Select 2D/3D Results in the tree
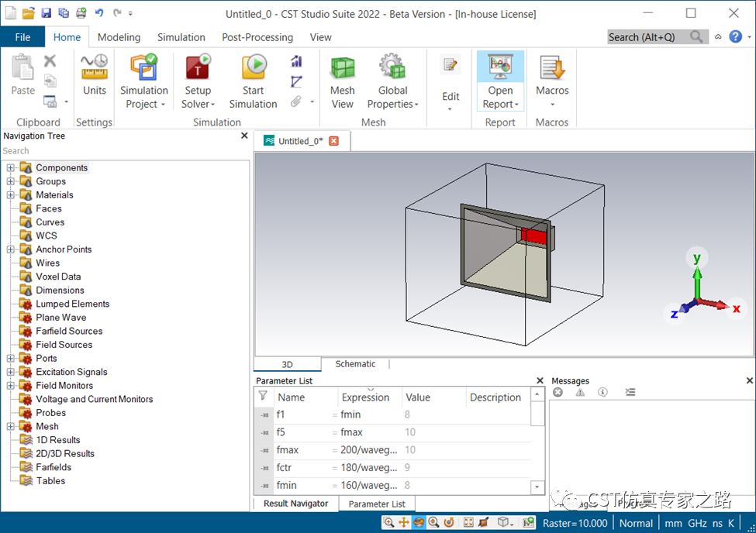 click(x=64, y=453)
